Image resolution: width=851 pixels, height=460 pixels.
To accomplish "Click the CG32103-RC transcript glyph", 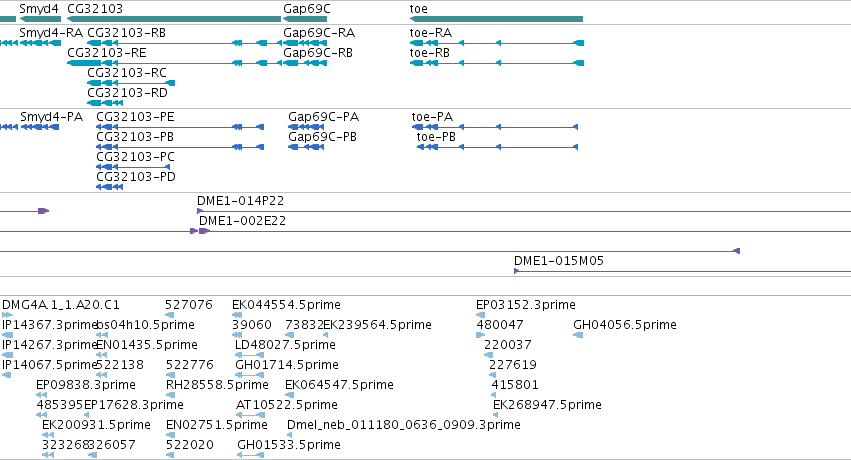I will tap(131, 83).
